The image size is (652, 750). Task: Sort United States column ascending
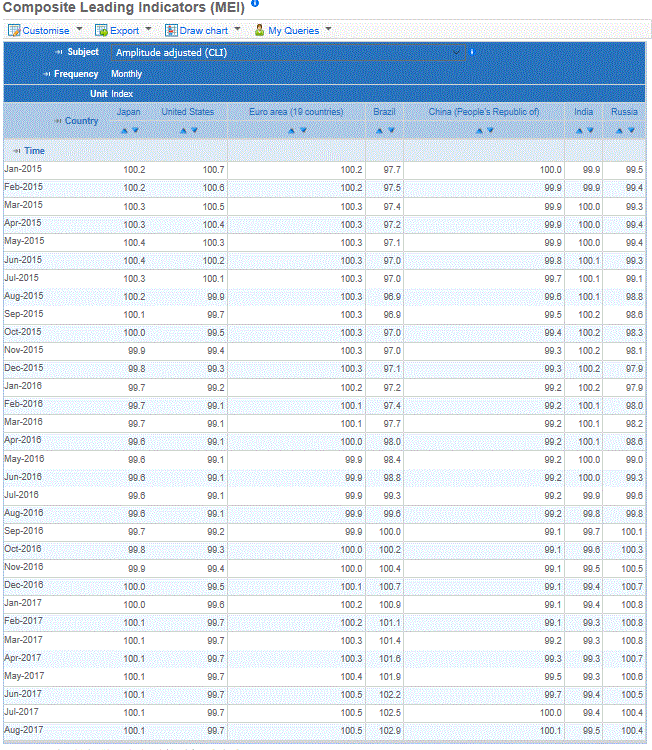(x=183, y=130)
